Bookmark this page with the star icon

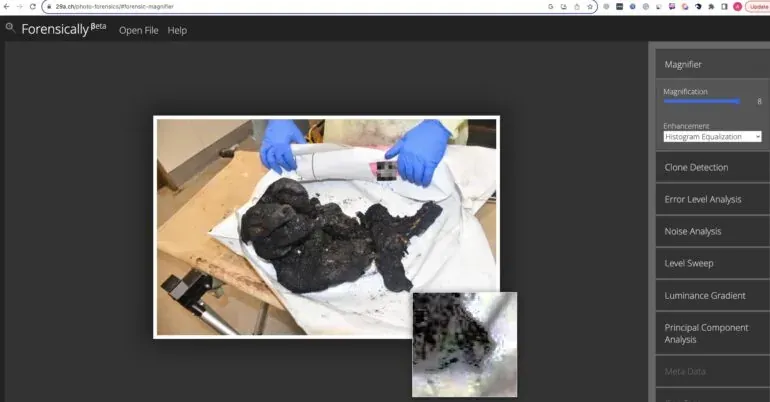(590, 6)
